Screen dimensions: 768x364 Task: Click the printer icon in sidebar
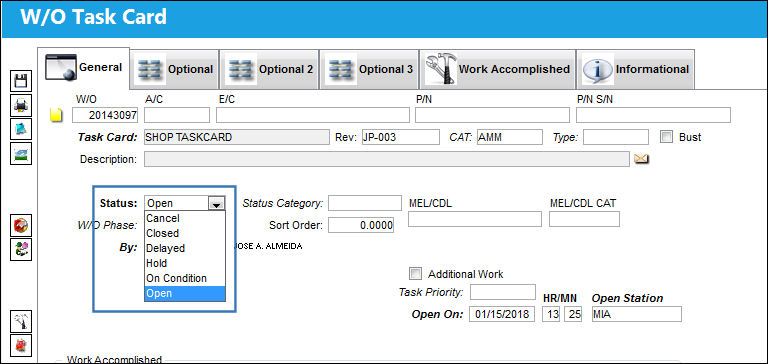pos(21,105)
